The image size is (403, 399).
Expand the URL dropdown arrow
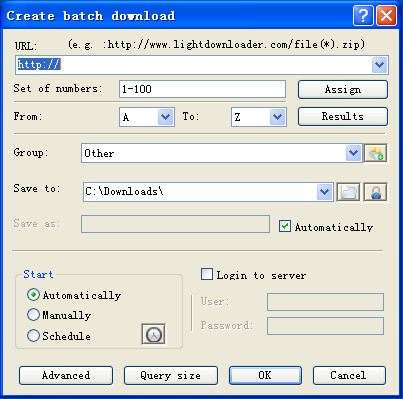(x=380, y=65)
